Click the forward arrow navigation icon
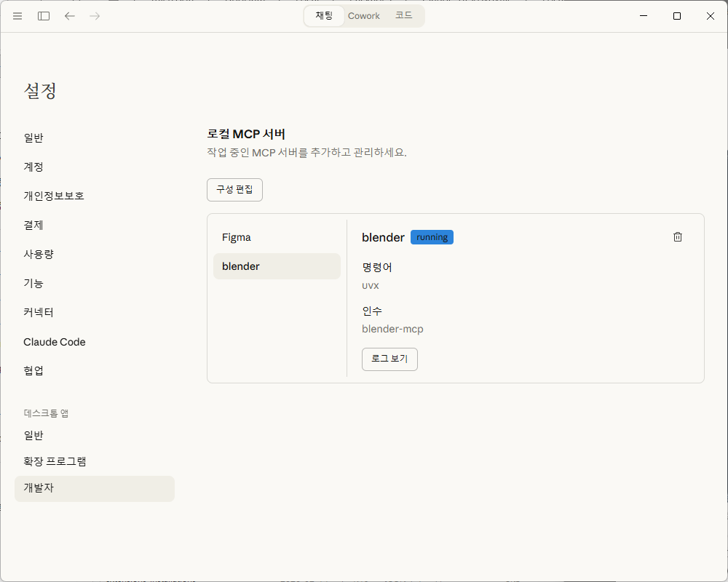The width and height of the screenshot is (728, 582). [x=95, y=16]
